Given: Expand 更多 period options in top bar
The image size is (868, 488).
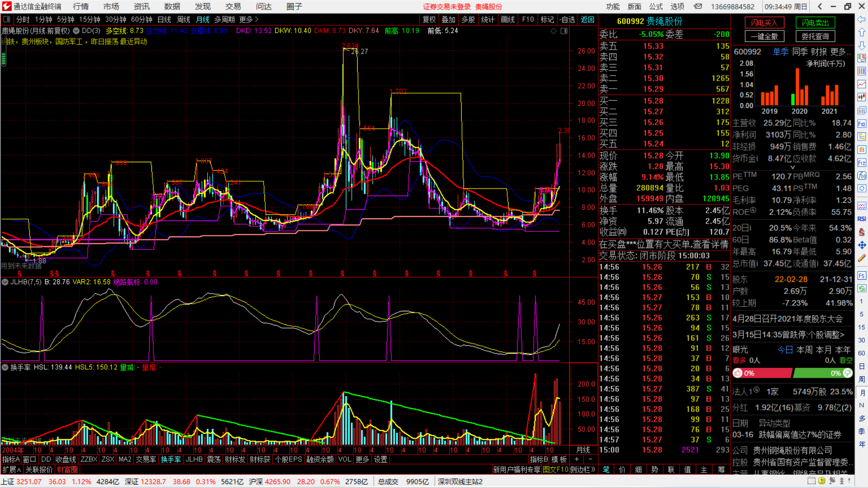Looking at the screenshot, I should (x=249, y=19).
